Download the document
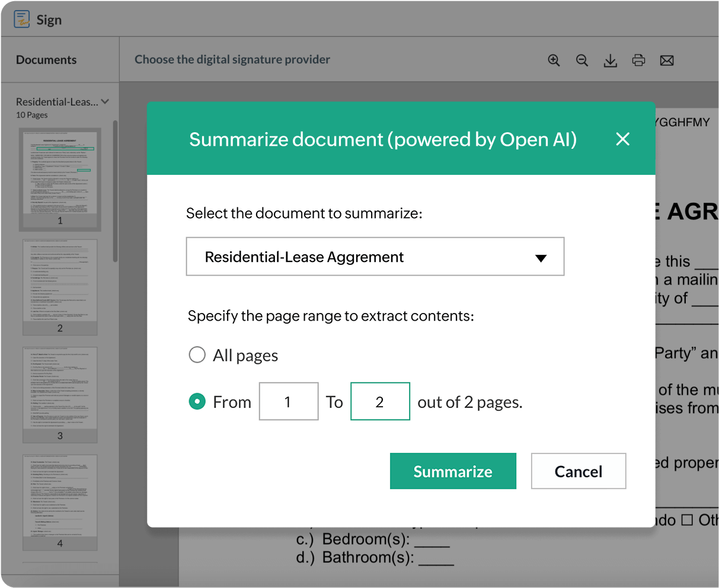The width and height of the screenshot is (719, 588). pos(610,60)
